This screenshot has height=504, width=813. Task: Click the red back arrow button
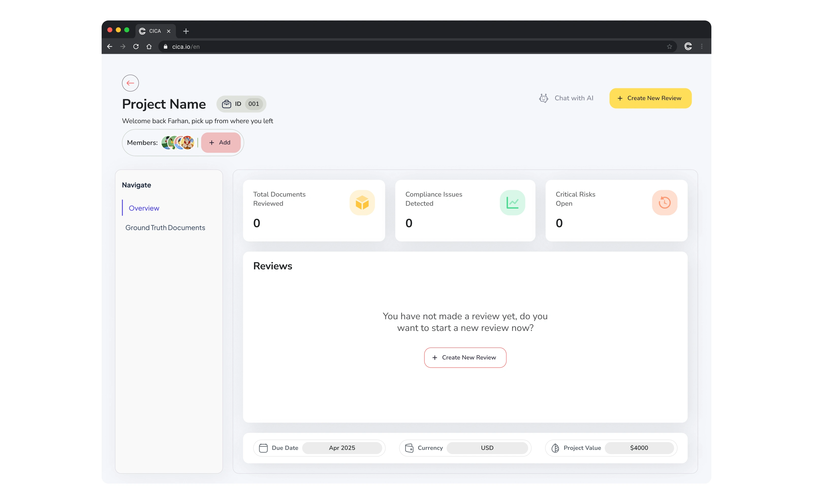click(130, 83)
